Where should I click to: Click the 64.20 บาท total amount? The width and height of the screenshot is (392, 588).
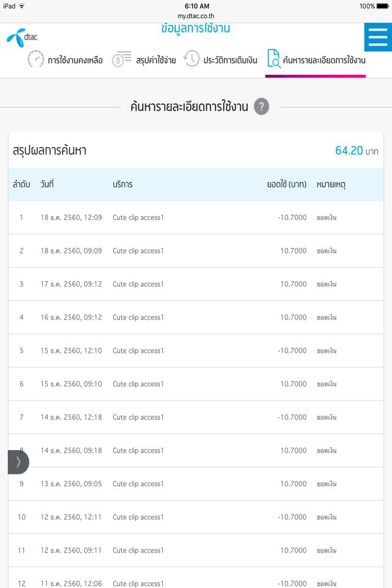pyautogui.click(x=356, y=151)
